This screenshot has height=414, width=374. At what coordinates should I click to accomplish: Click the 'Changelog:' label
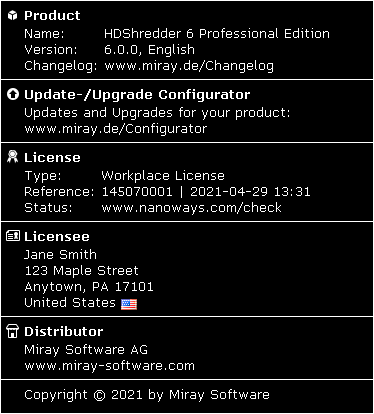coord(61,66)
